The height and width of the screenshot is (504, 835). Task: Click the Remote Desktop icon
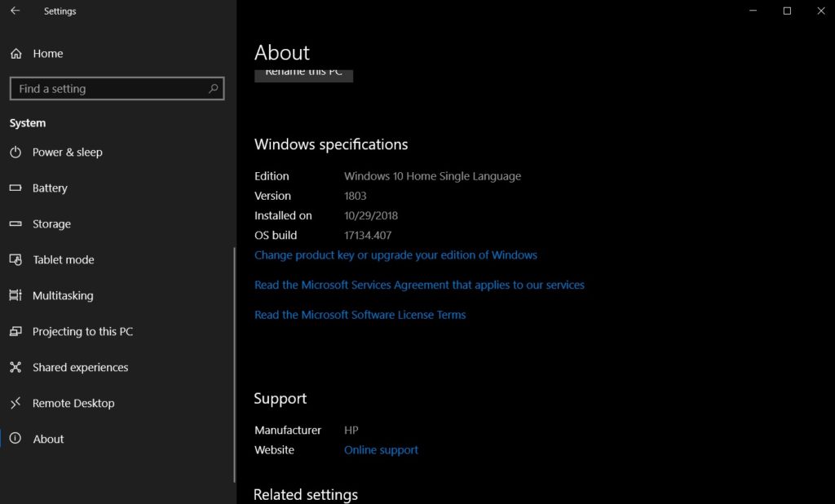[x=16, y=403]
